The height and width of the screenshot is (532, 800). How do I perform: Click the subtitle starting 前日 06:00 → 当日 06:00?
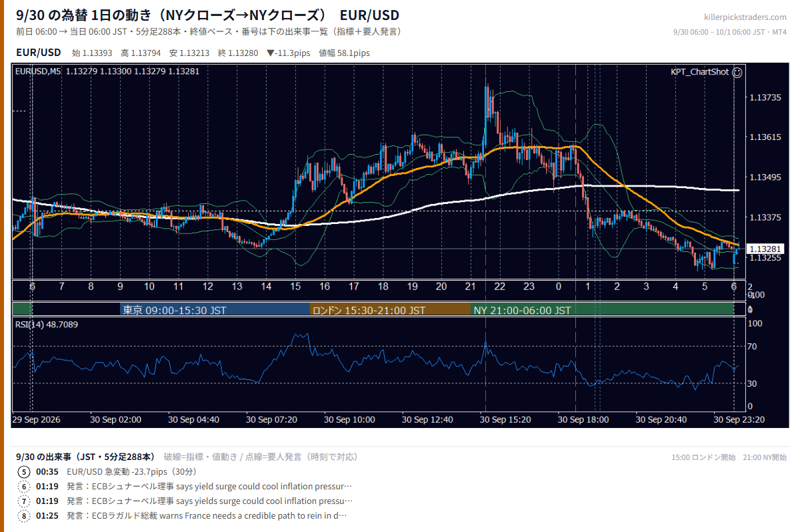[209, 32]
